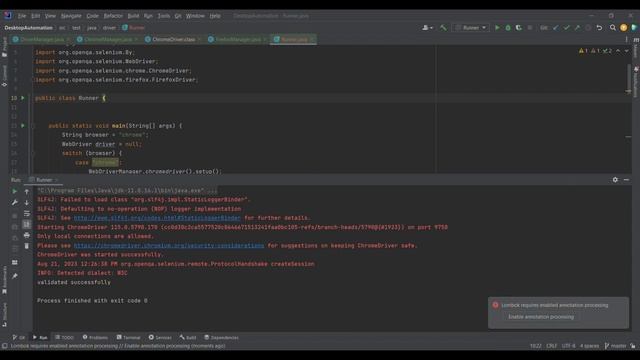The image size is (640, 360).
Task: Open the Bookmarks tool window stripe button
Action: click(x=4, y=280)
